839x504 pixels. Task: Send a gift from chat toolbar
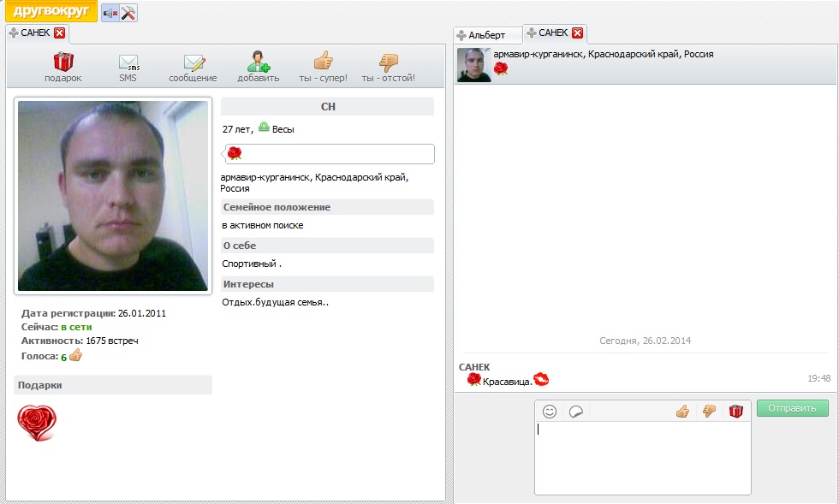[735, 411]
